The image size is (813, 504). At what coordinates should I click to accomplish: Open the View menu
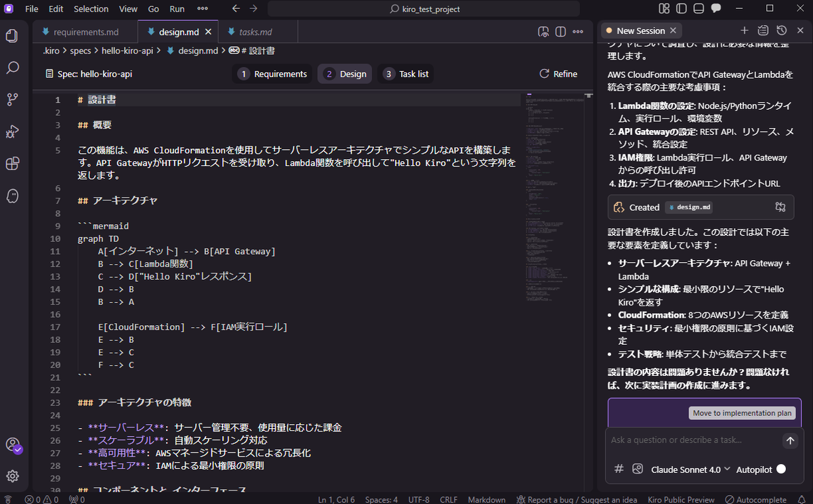128,9
